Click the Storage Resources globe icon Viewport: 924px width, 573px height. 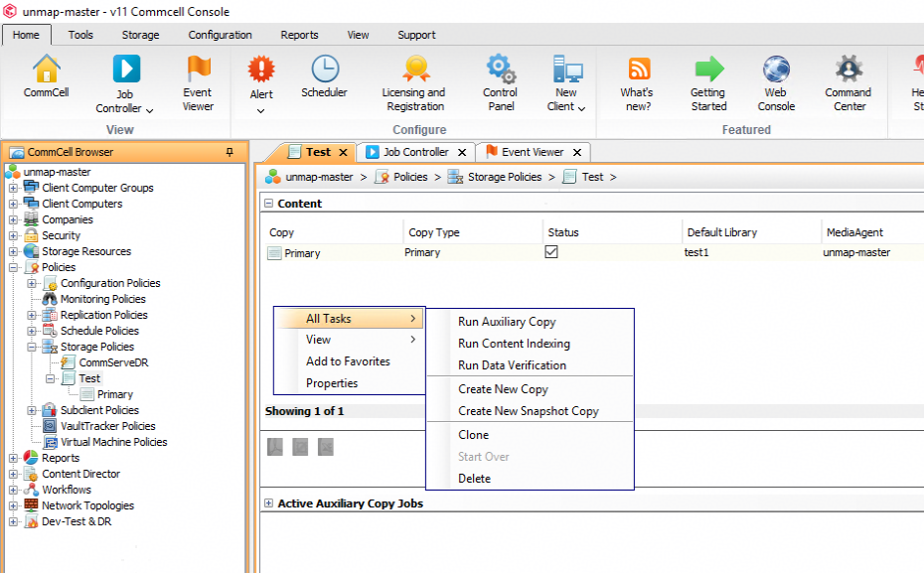31,251
